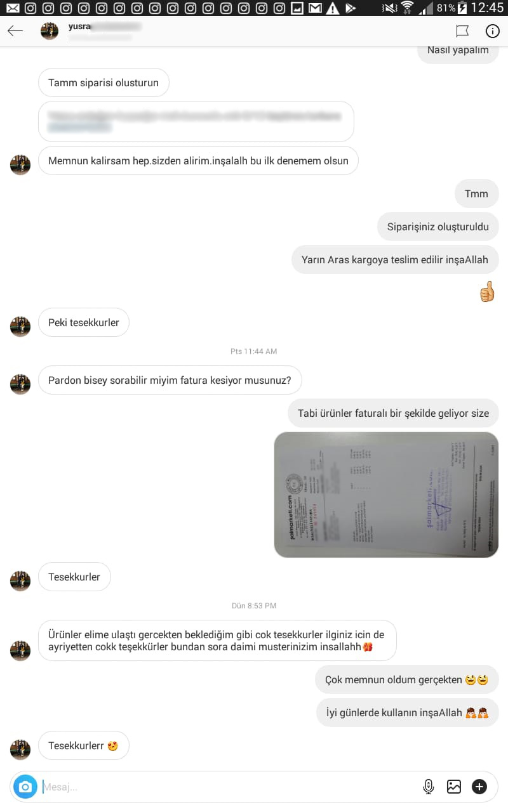This screenshot has width=508, height=812.
Task: Open yusra's profile picture in header
Action: [x=50, y=31]
